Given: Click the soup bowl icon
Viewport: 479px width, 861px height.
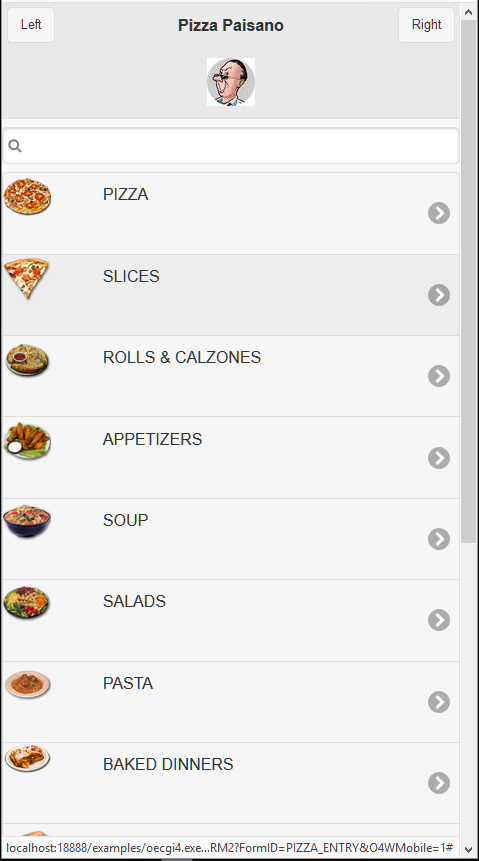Looking at the screenshot, I should (x=27, y=522).
